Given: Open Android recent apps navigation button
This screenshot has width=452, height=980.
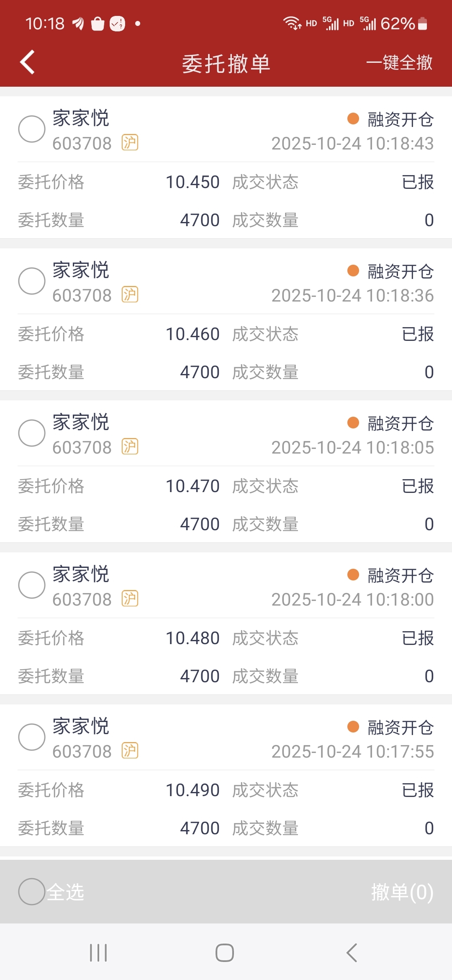Looking at the screenshot, I should pyautogui.click(x=98, y=953).
